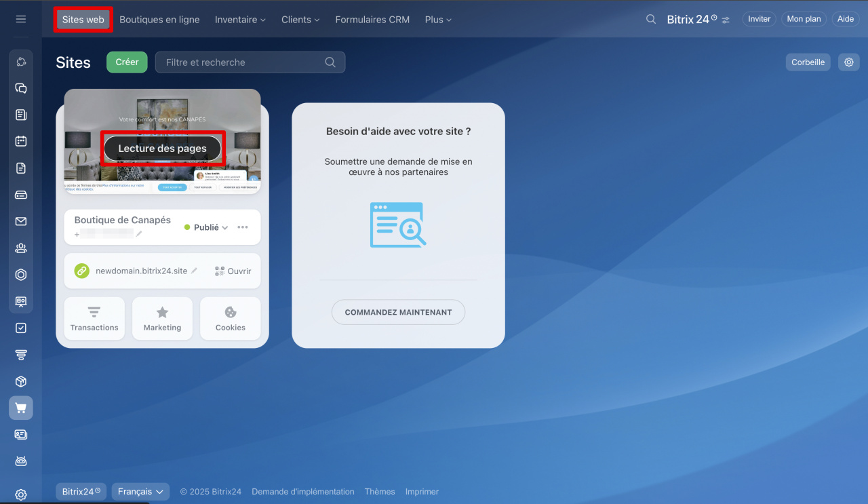Open the settings gear in the sidebar
The image size is (868, 504).
click(x=21, y=495)
